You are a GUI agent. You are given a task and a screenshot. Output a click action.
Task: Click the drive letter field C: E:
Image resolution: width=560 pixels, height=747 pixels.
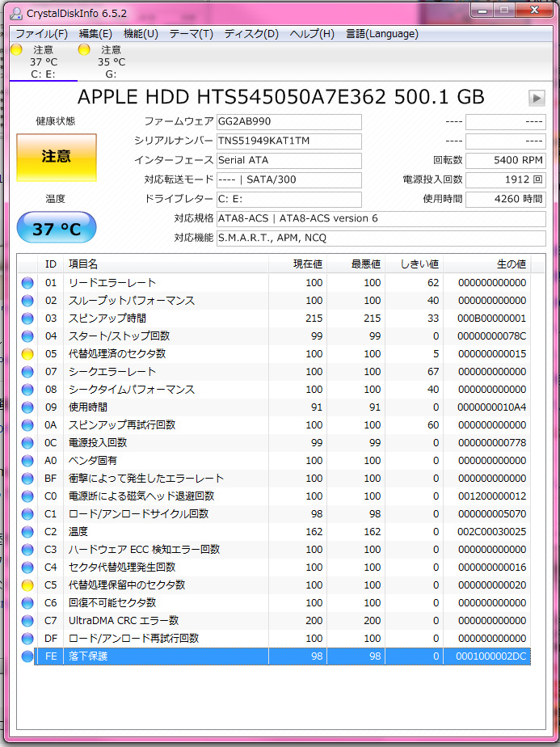[289, 199]
